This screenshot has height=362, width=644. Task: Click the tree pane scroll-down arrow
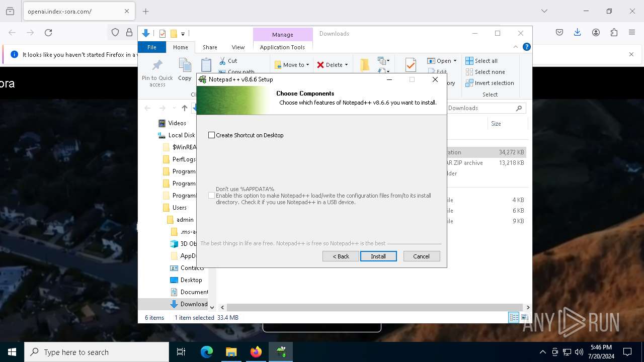pyautogui.click(x=212, y=307)
